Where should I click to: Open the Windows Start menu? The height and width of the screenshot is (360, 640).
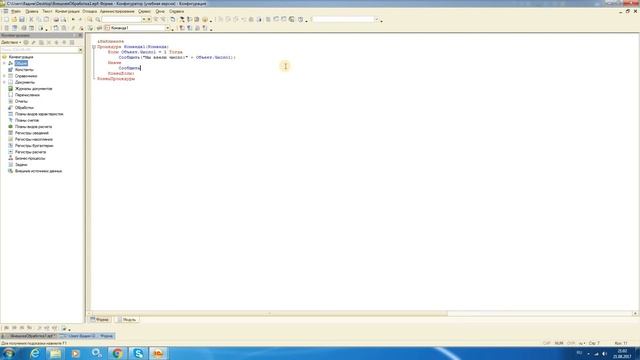[x=9, y=353]
